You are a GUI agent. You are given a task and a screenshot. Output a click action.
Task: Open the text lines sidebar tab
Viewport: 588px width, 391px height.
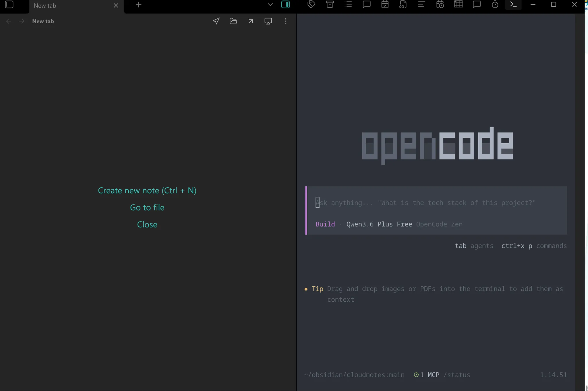421,4
